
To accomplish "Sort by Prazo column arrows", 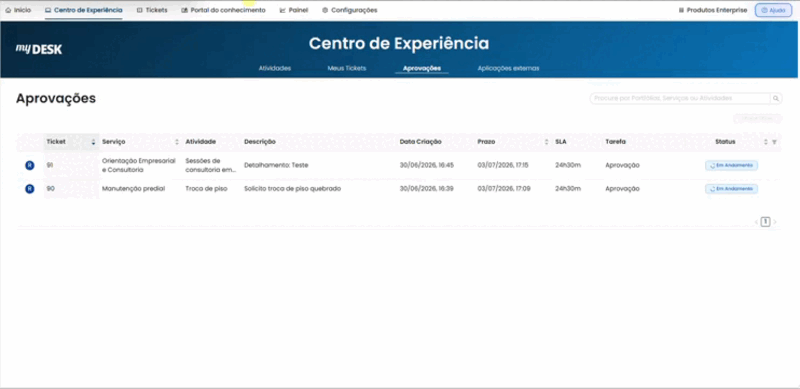I will point(546,142).
